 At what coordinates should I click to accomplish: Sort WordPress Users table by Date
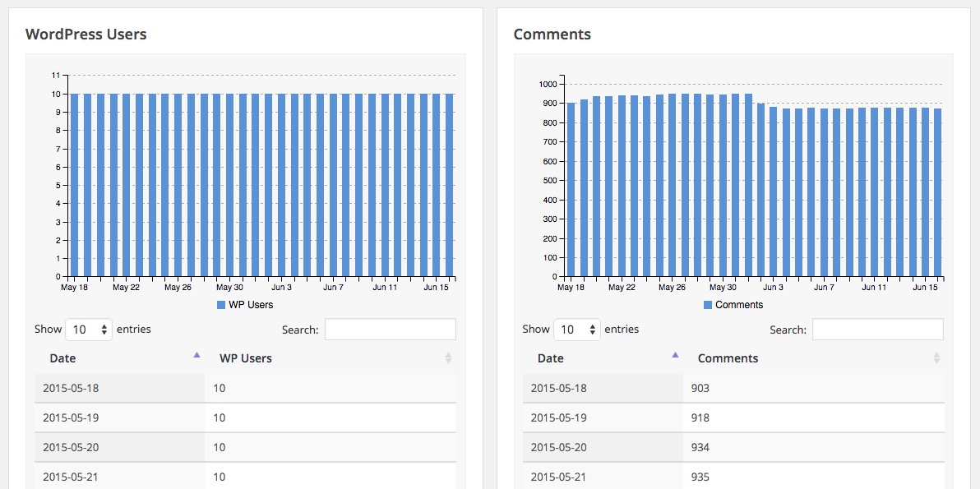(119, 358)
